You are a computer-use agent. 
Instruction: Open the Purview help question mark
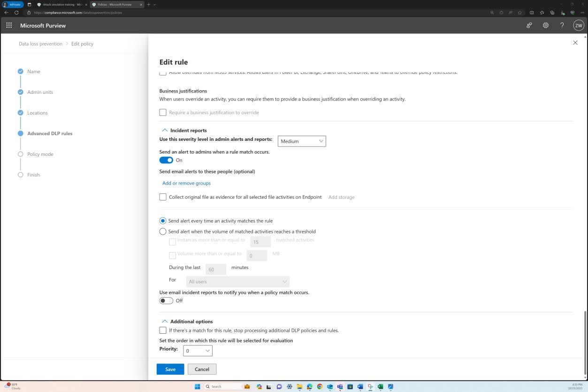click(x=562, y=25)
